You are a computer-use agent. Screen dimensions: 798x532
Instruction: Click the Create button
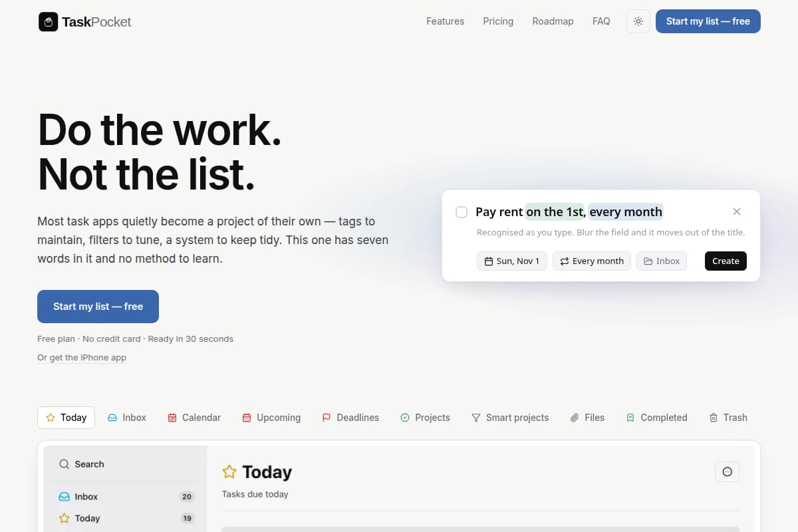click(726, 261)
